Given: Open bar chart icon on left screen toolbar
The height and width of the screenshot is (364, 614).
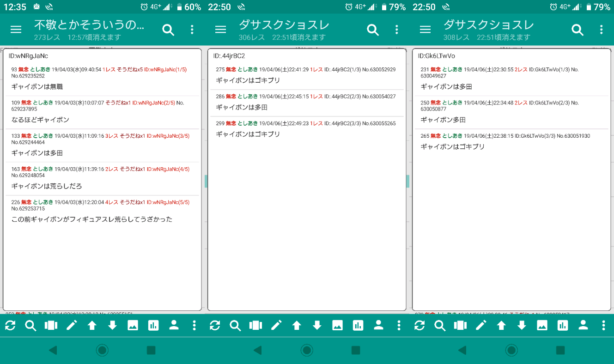Looking at the screenshot, I should coord(153,326).
